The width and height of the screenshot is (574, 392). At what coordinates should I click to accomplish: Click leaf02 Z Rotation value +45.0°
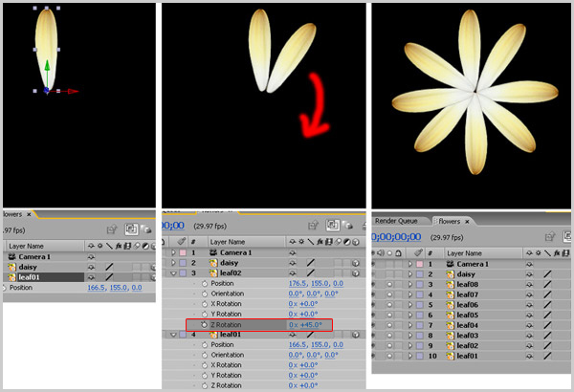(x=311, y=325)
